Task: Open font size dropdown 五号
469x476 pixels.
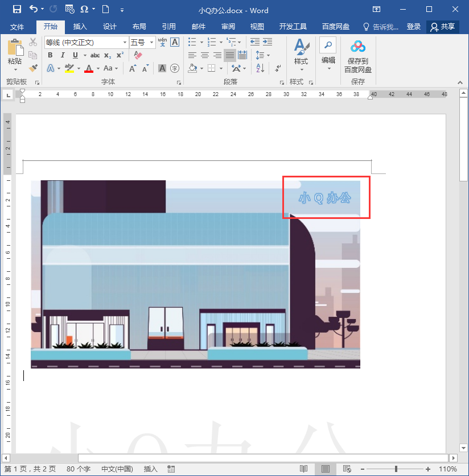Action: [151, 43]
